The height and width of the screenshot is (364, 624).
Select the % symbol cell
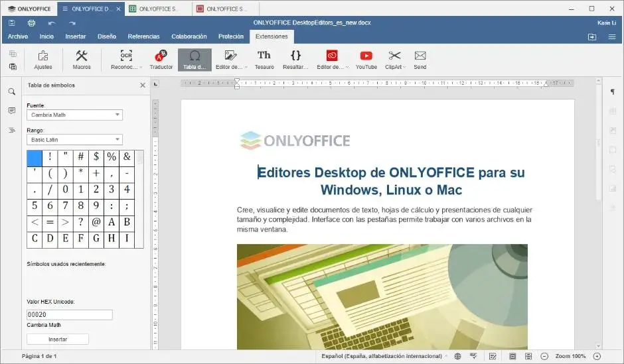pos(112,157)
